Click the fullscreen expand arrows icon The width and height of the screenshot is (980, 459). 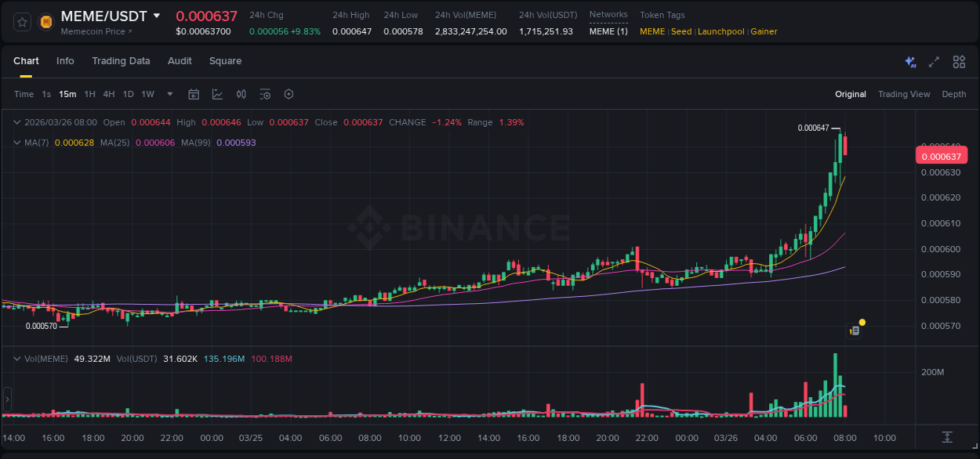click(933, 61)
